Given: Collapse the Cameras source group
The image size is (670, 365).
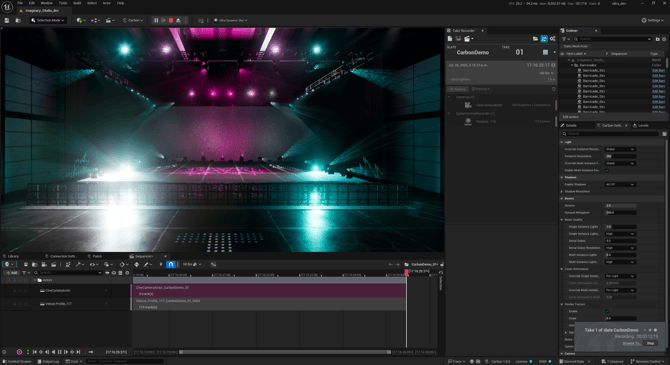Looking at the screenshot, I should pyautogui.click(x=449, y=97).
